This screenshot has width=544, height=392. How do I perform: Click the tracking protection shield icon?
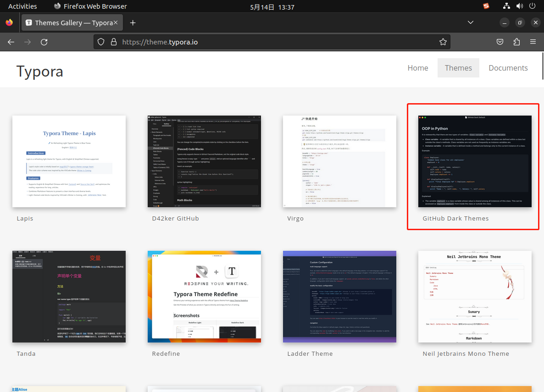101,42
